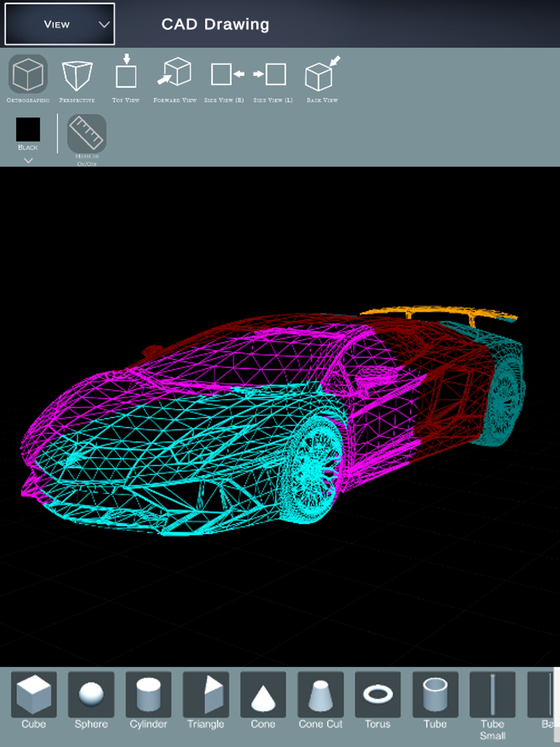Toggle the Measure On/Off ruler
The height and width of the screenshot is (747, 560).
click(87, 133)
